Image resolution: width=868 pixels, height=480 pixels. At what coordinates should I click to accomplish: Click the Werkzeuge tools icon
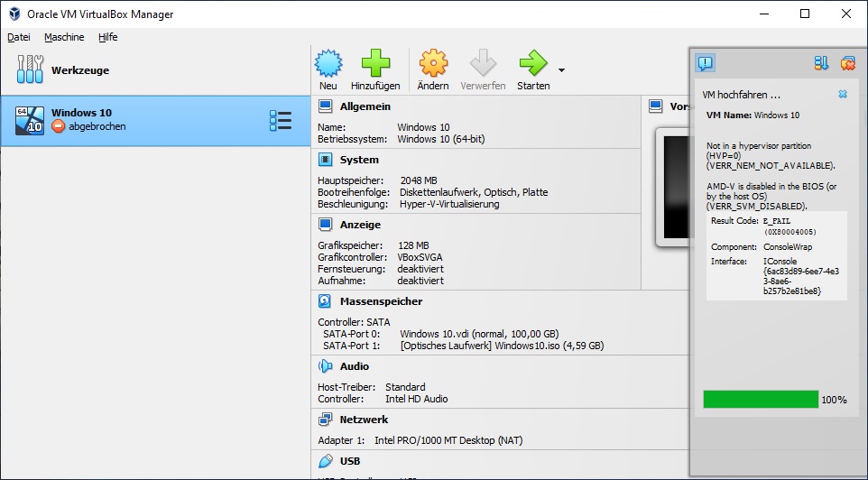point(30,69)
